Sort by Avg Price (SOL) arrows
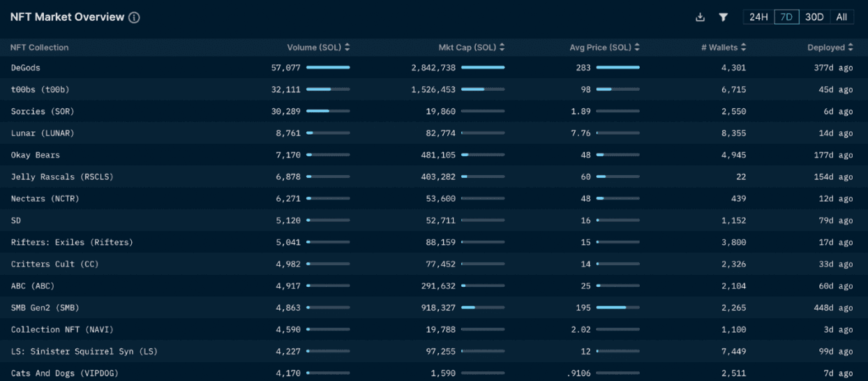Image resolution: width=868 pixels, height=381 pixels. click(637, 47)
